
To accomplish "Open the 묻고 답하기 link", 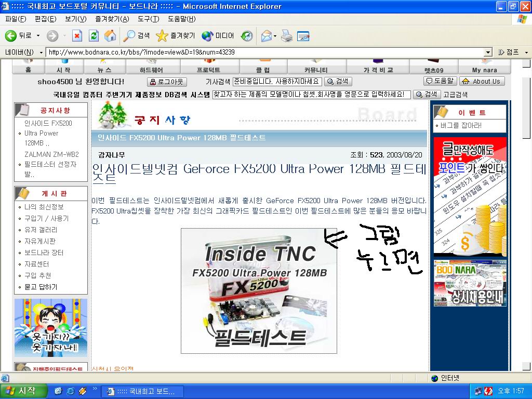I will click(x=41, y=287).
